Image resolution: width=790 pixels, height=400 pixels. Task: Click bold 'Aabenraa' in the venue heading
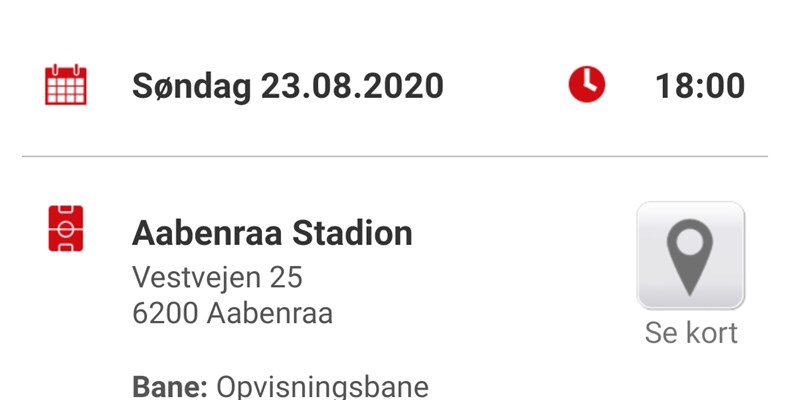coord(207,234)
